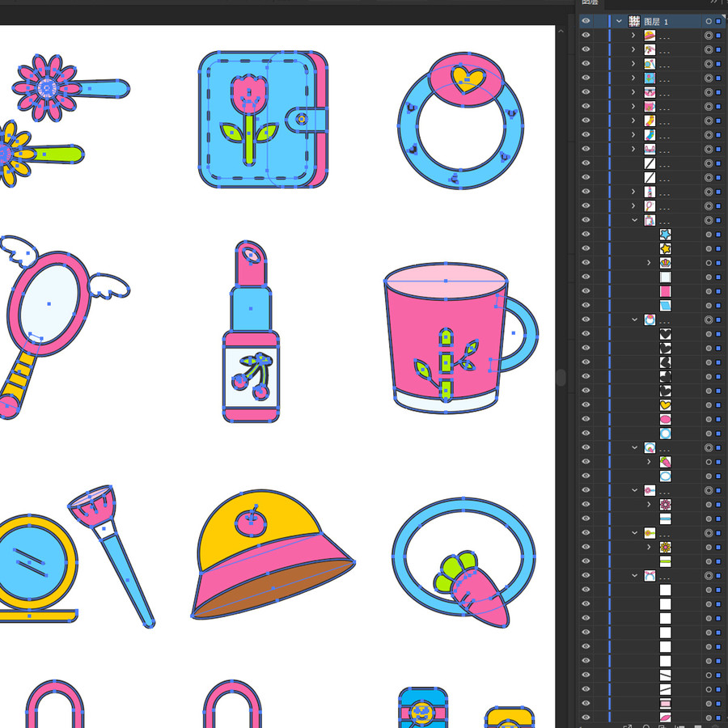Viewport: 728px width, 728px height.
Task: Click the pink mug artwork on canvas
Action: click(x=461, y=338)
